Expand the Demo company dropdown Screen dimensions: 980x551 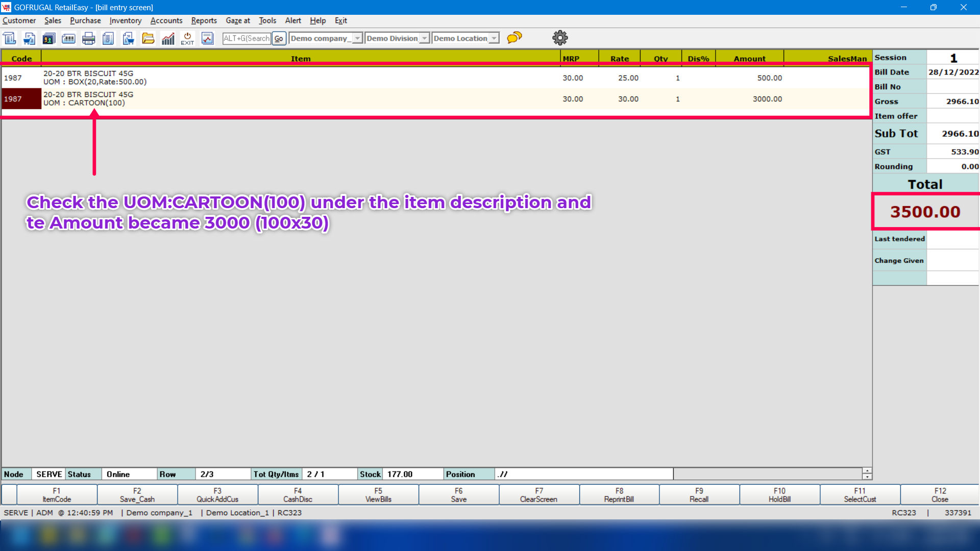click(357, 38)
